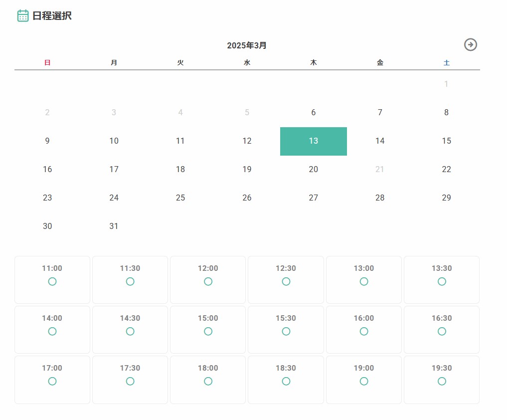Select March 6 on the calendar

(313, 113)
